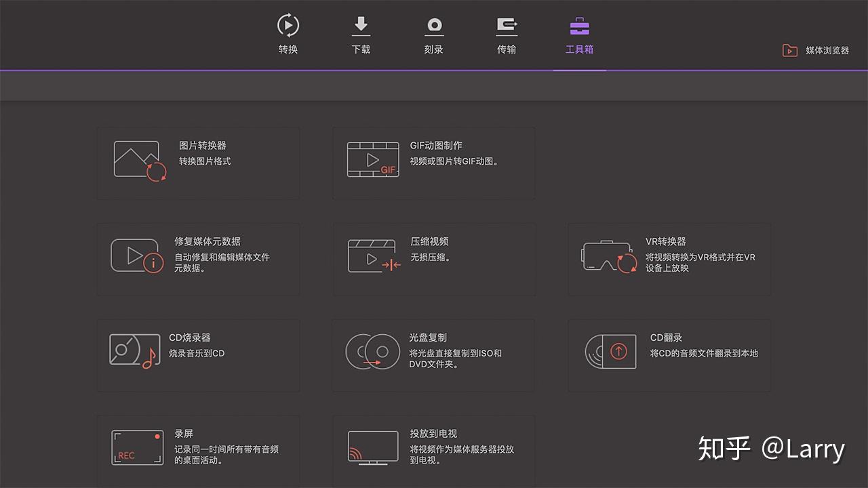Open the 修复媒体元数据 info icon
This screenshot has height=488, width=868.
pyautogui.click(x=138, y=256)
